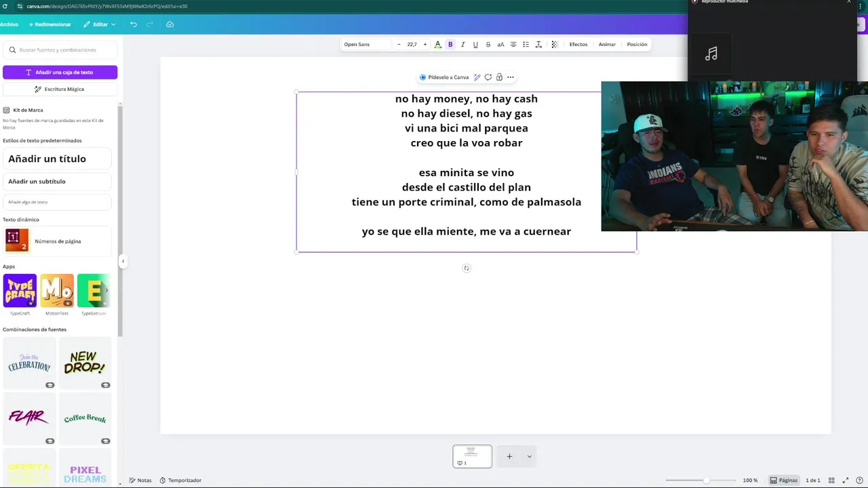Expand the Editar mode dropdown

coord(100,24)
